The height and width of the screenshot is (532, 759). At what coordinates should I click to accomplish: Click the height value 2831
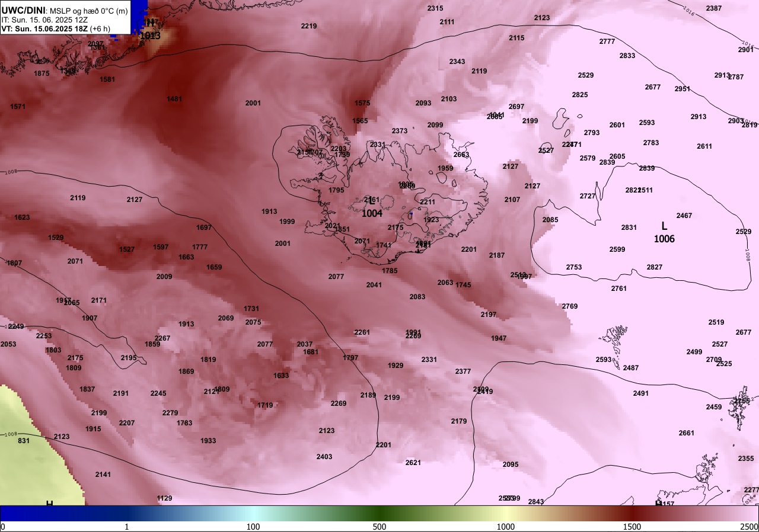(629, 227)
